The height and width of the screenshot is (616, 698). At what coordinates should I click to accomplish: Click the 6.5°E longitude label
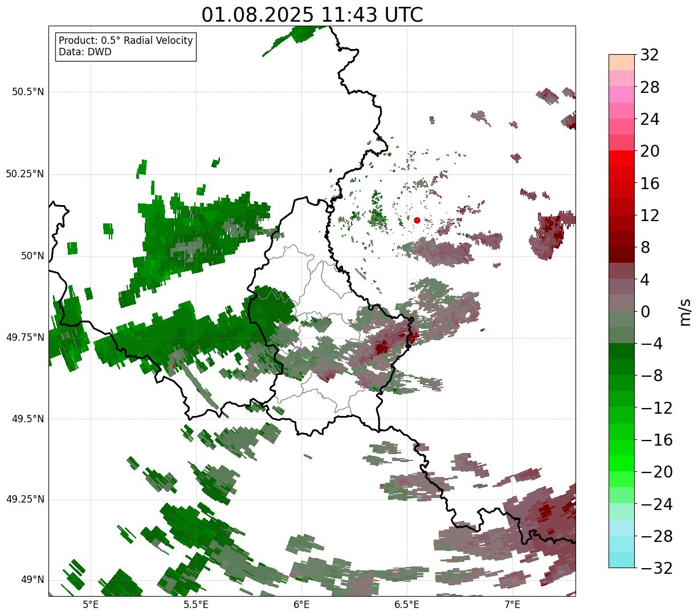click(407, 604)
